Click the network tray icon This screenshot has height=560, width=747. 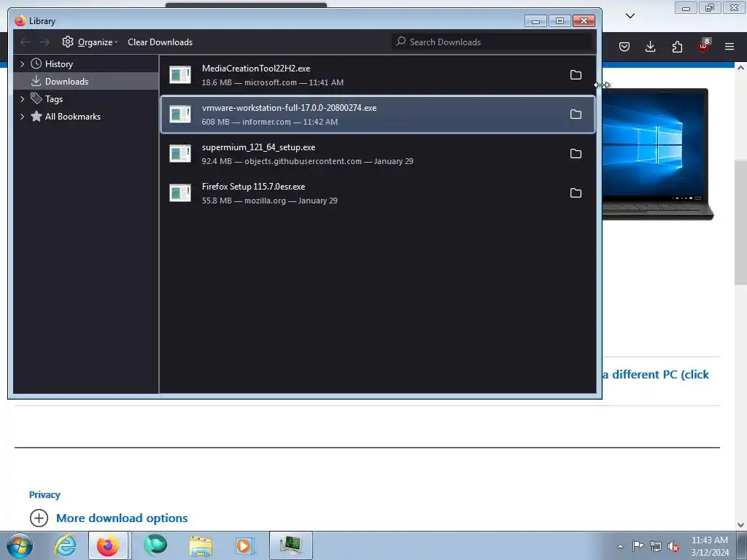pos(656,546)
